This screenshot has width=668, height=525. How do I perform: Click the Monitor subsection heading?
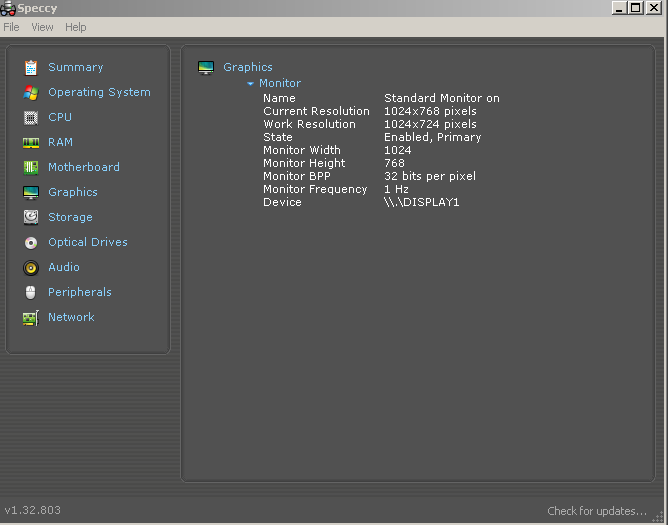pos(280,83)
